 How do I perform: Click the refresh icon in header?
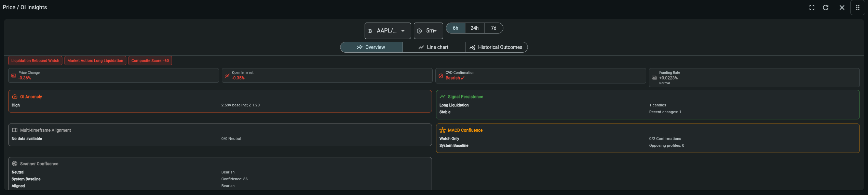[x=826, y=8]
